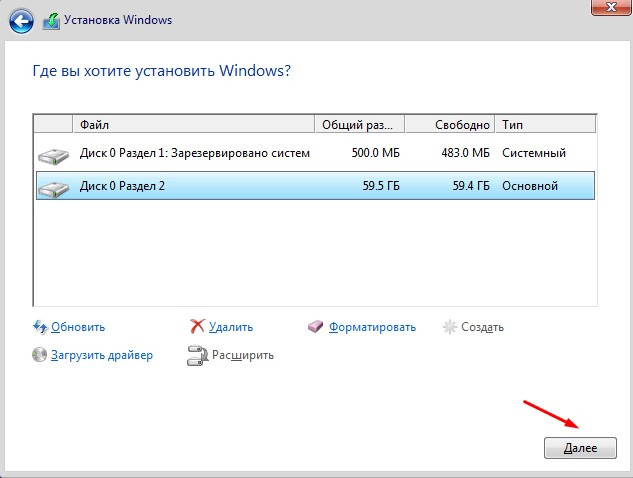Click the extend partition drives icon

197,356
